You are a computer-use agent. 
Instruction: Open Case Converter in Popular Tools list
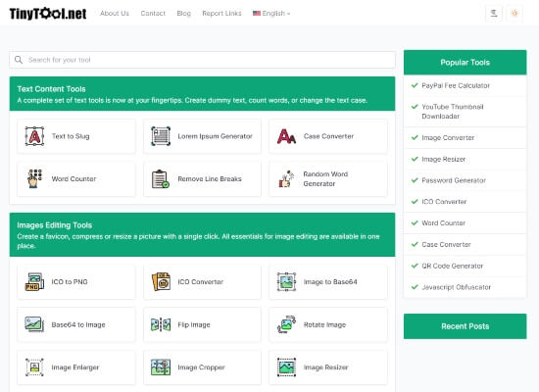(446, 244)
